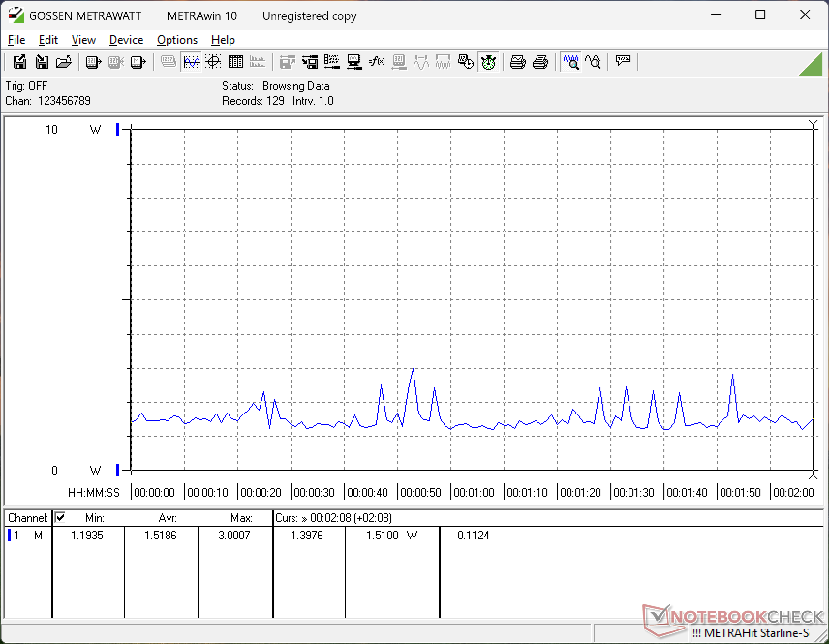Viewport: 829px width, 644px height.
Task: Expand the Help menu
Action: [223, 40]
